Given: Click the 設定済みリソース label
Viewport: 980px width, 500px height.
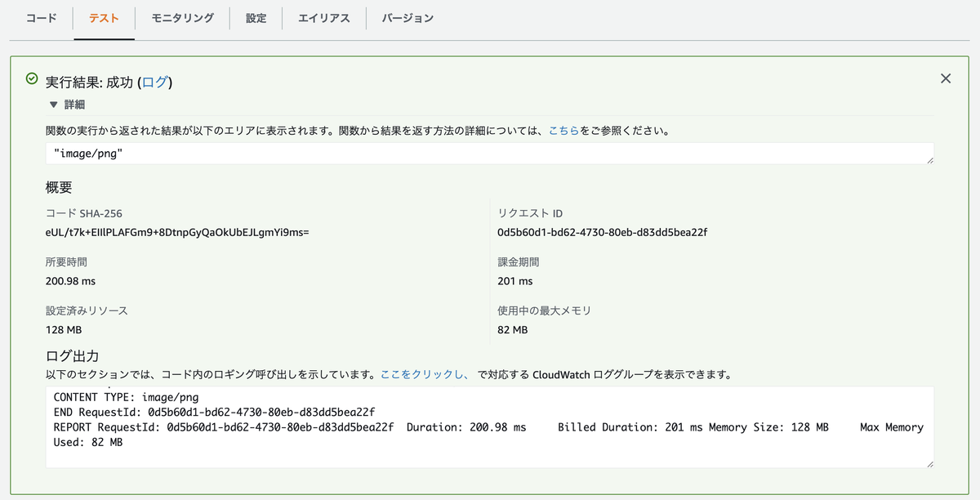Looking at the screenshot, I should pos(87,311).
